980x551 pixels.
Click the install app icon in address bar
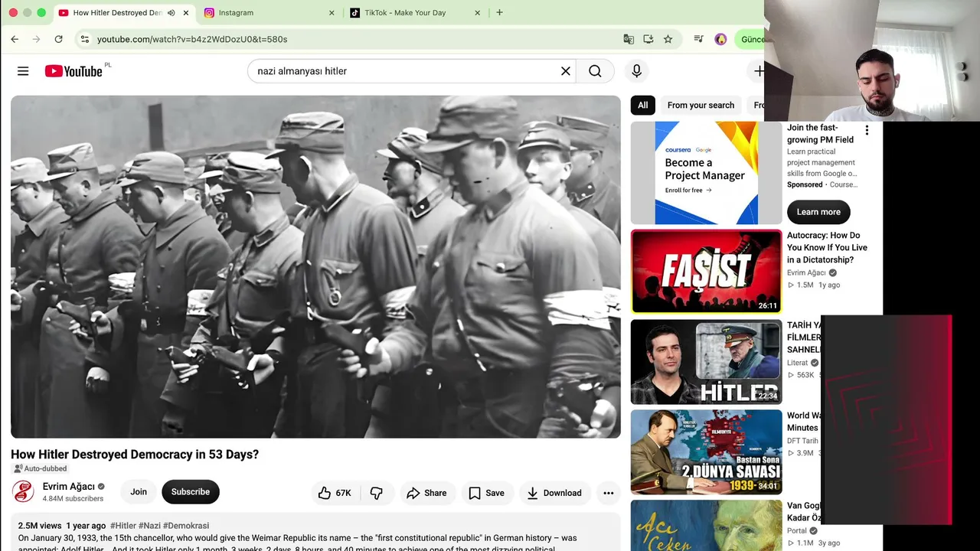point(648,39)
